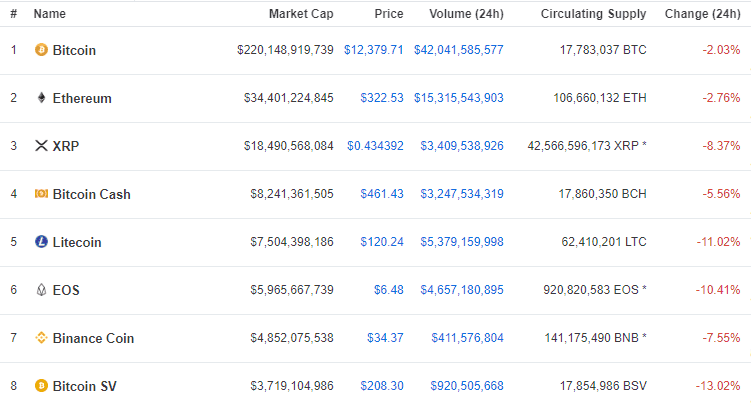The height and width of the screenshot is (410, 751).
Task: Click Bitcoin SV price $208.30
Action: (x=382, y=386)
